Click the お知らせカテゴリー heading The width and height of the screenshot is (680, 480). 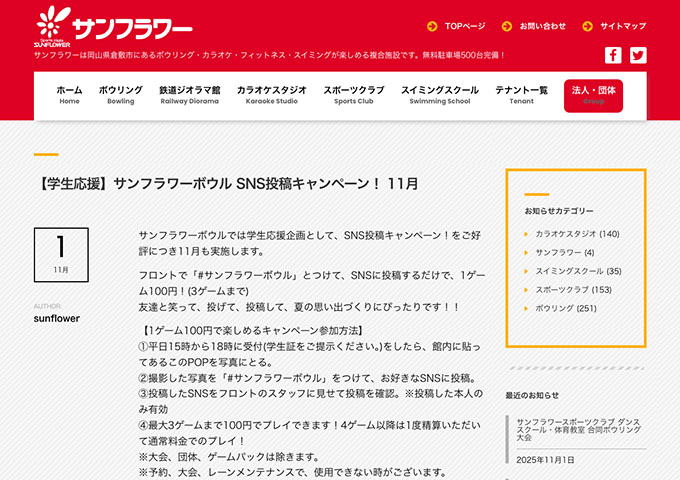click(x=559, y=211)
